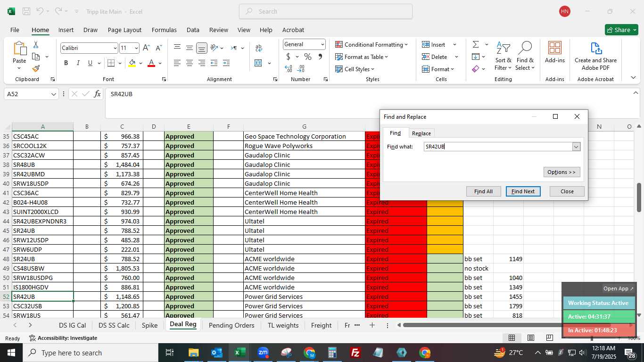Click the Borders icon
644x362 pixels.
click(x=111, y=63)
